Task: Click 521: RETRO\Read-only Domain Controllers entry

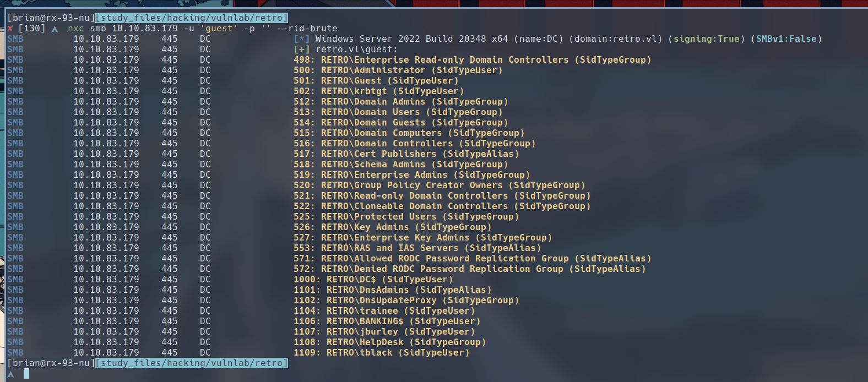Action: click(442, 196)
